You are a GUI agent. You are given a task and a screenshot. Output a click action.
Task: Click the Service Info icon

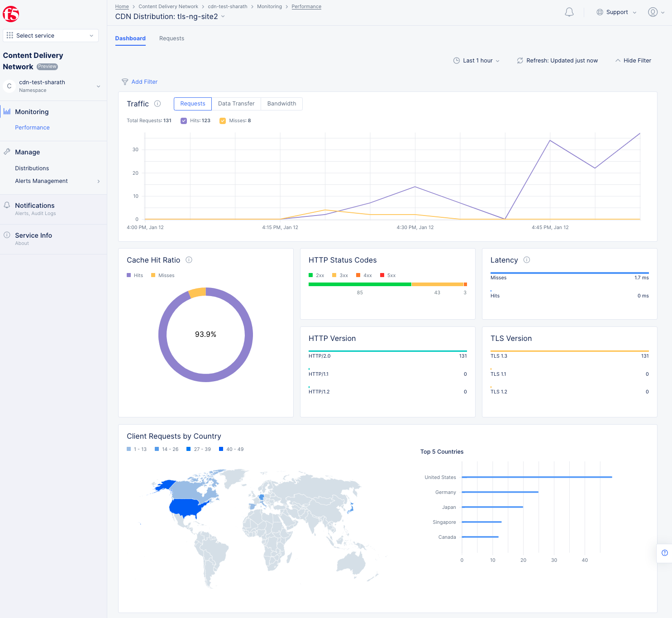pos(7,234)
